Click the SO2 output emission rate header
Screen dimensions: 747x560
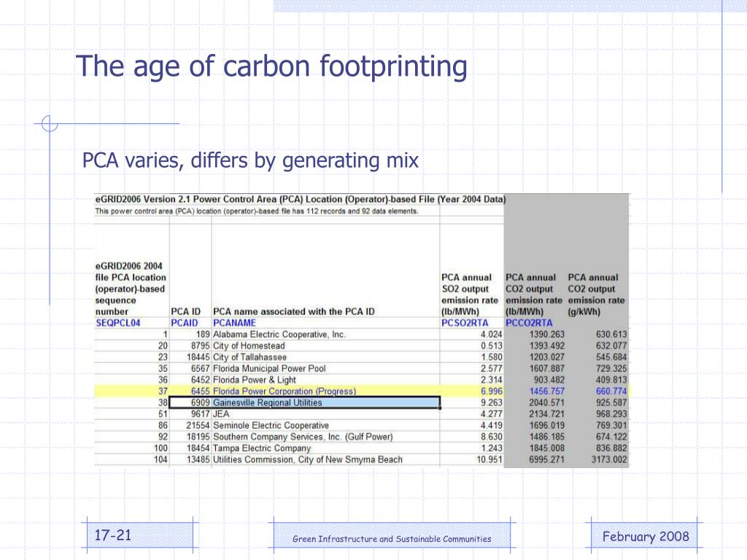tap(469, 295)
